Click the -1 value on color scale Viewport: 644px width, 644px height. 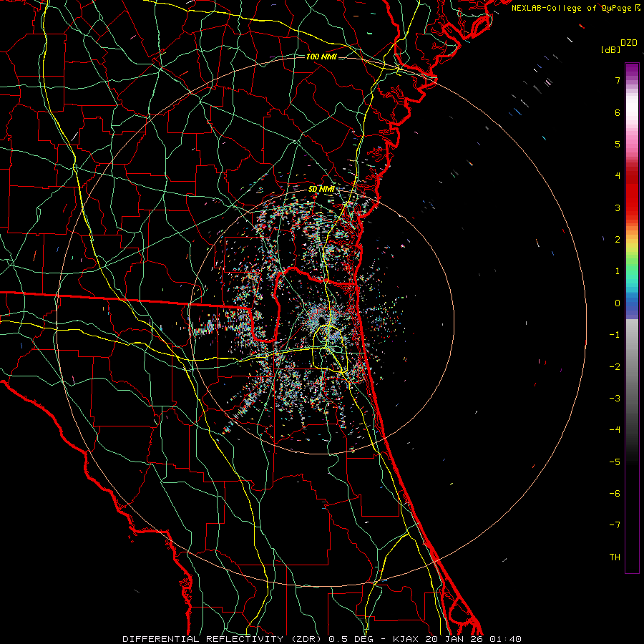point(615,335)
